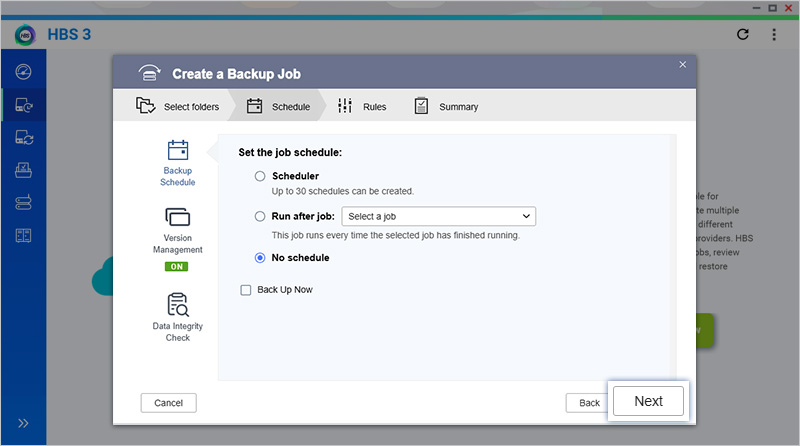Viewport: 800px width, 446px height.
Task: Open the Overview gauge sidebar icon
Action: click(x=23, y=71)
